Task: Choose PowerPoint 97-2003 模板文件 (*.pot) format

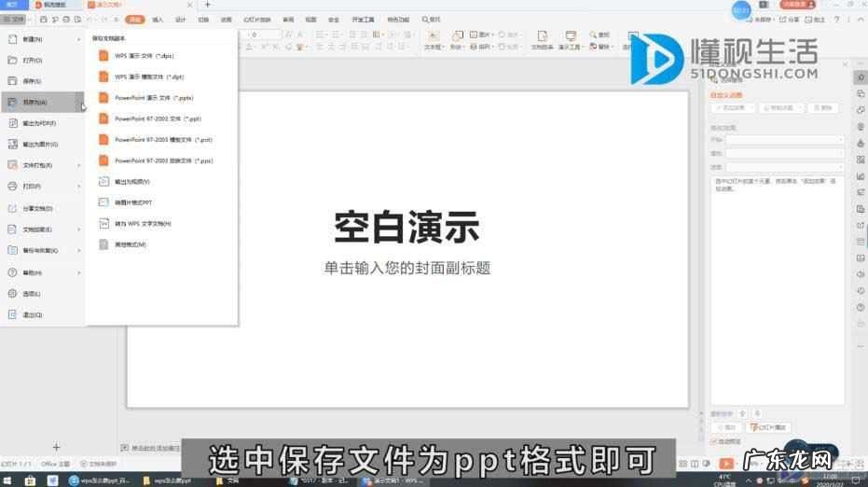Action: tap(160, 140)
